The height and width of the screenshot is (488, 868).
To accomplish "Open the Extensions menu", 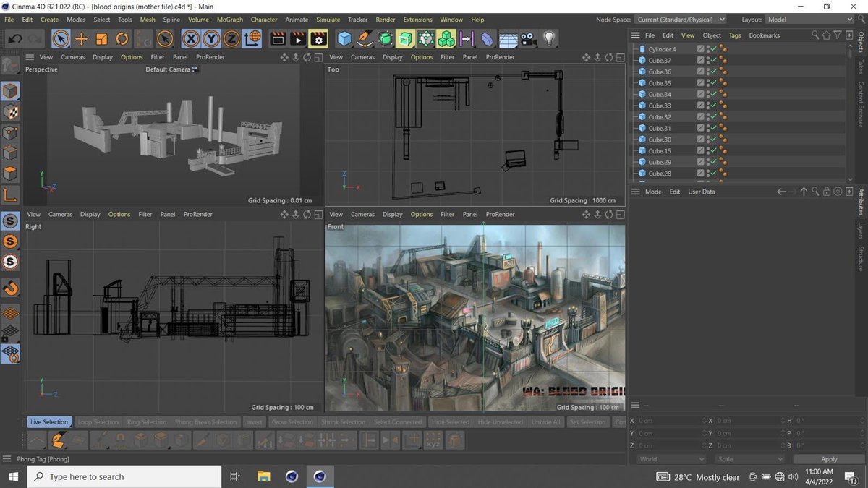I will pyautogui.click(x=417, y=20).
